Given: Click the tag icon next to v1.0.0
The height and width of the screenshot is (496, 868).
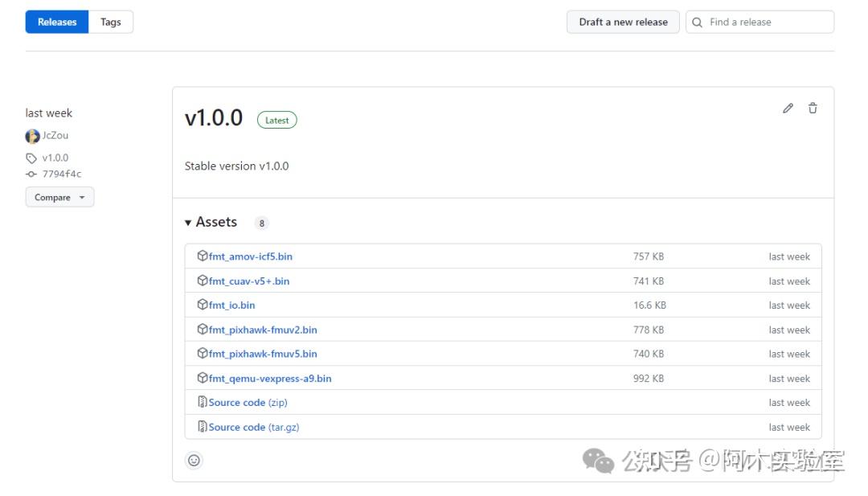Looking at the screenshot, I should 31,158.
